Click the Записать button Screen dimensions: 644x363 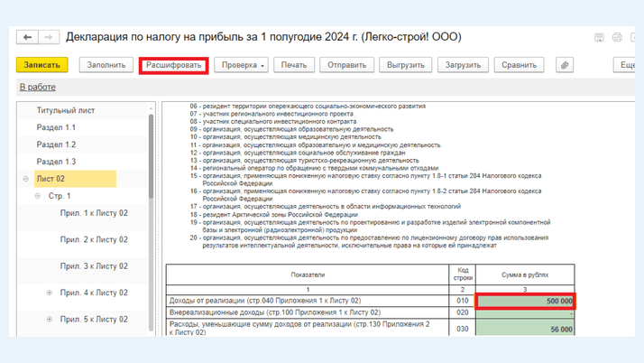click(41, 65)
